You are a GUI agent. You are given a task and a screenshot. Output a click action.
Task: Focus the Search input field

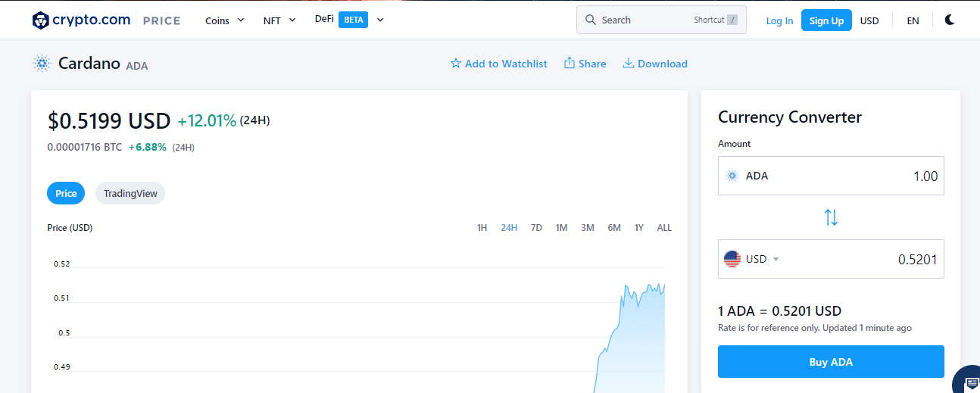click(661, 20)
